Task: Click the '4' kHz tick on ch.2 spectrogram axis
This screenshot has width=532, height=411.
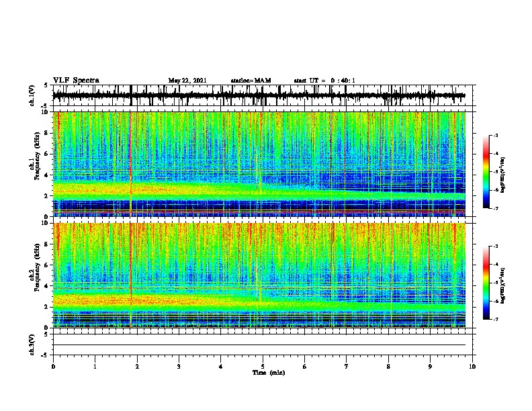Action: click(46, 286)
